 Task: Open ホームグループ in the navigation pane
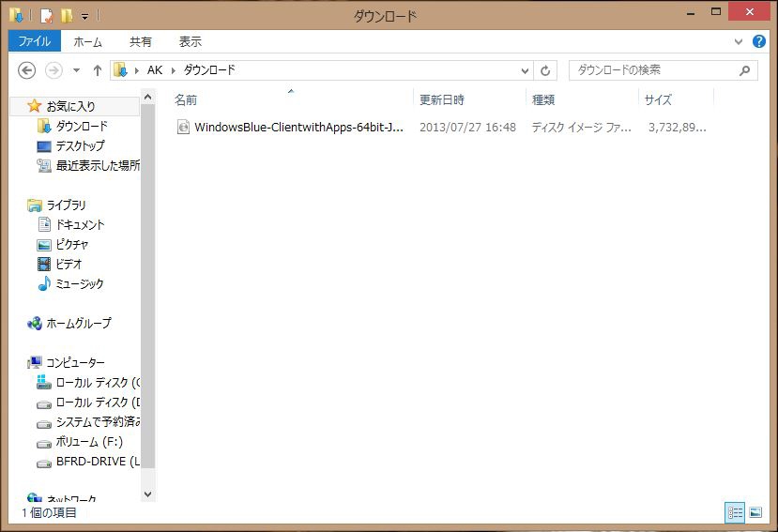(79, 324)
